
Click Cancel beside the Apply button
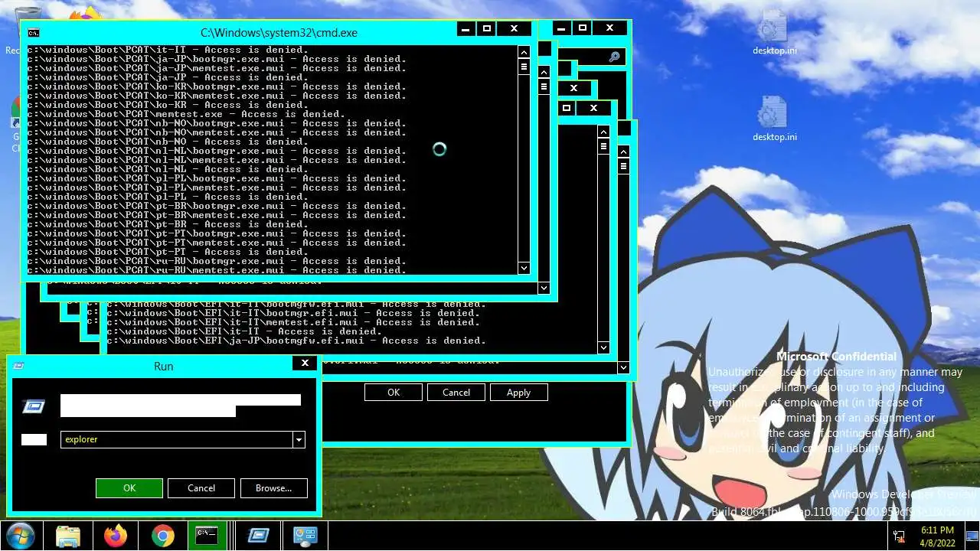pos(456,392)
